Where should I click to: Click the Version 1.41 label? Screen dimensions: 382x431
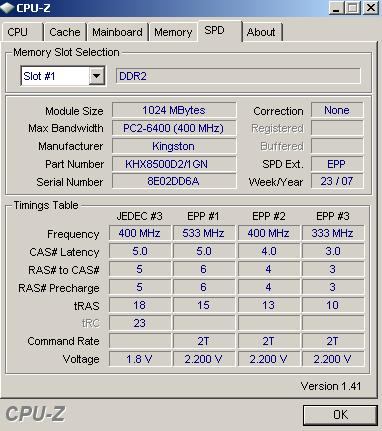pos(331,386)
